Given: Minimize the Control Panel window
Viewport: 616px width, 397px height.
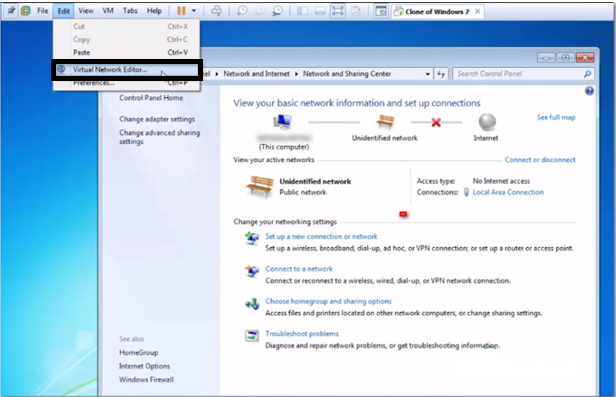Looking at the screenshot, I should point(546,58).
